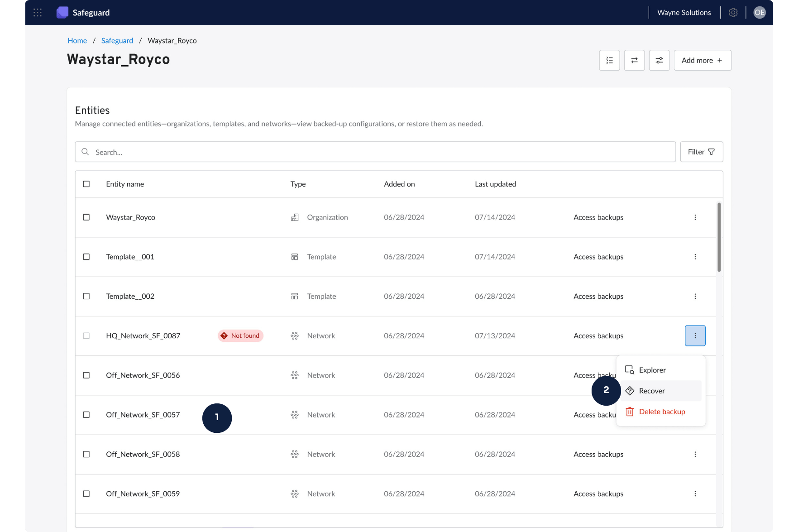Image resolution: width=798 pixels, height=532 pixels.
Task: Close the HQ_Network_SF_0087 kebab menu
Action: click(x=695, y=336)
